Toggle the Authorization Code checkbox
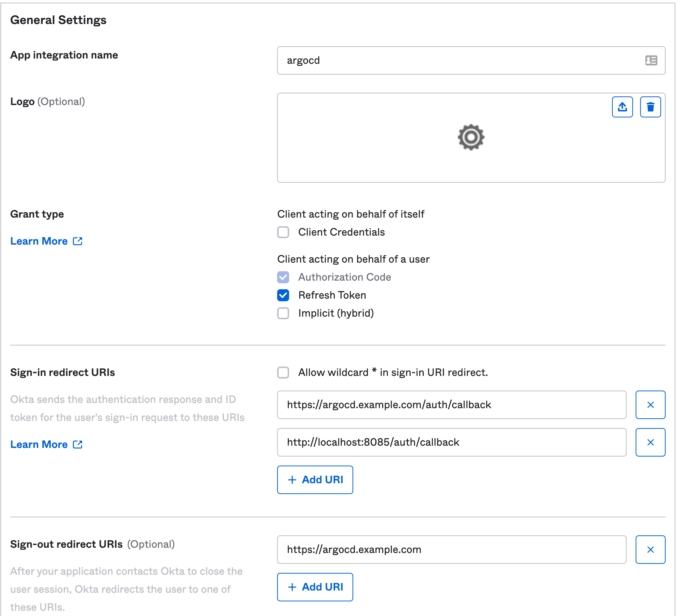Viewport: 678px width, 616px height. point(283,277)
